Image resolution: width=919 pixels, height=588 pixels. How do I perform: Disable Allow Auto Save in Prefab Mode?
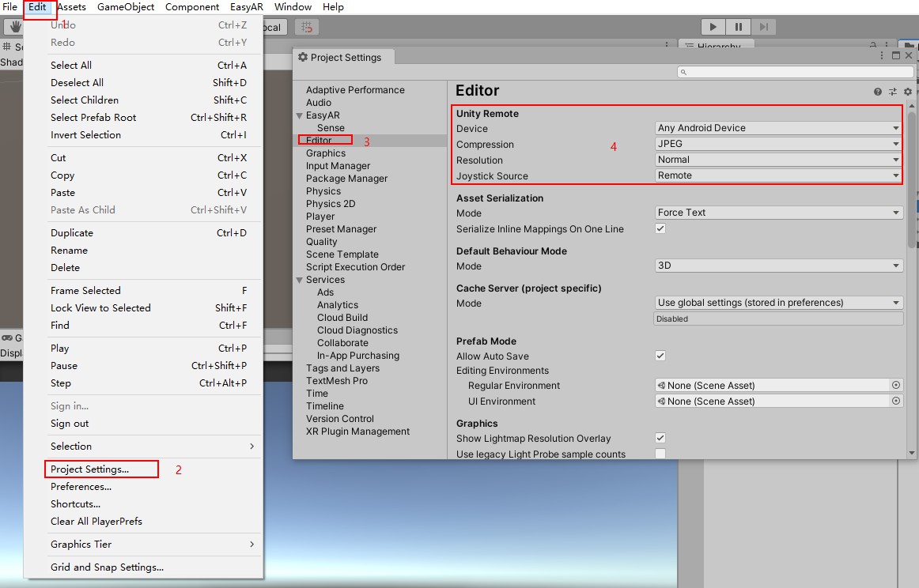tap(660, 356)
